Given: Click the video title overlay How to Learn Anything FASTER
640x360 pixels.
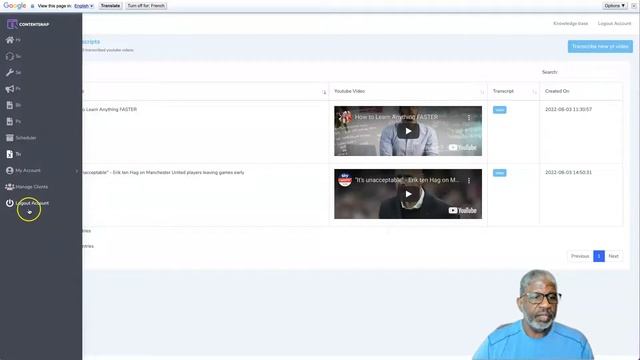Looking at the screenshot, I should coord(396,117).
